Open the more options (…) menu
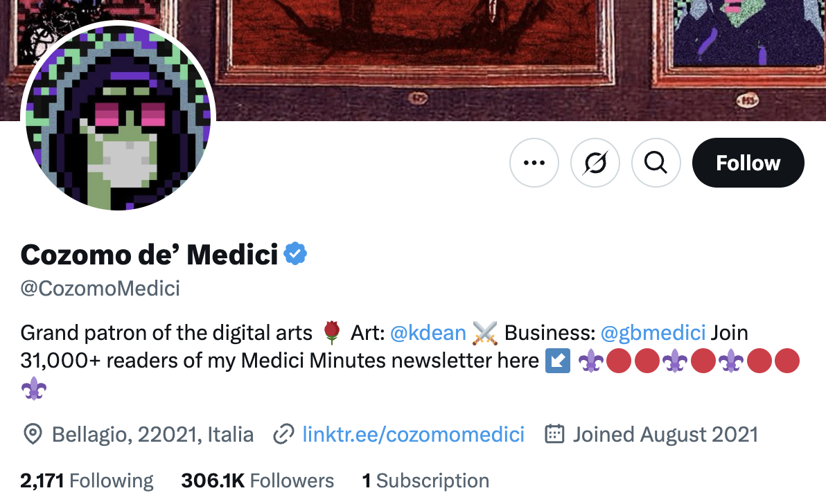 pyautogui.click(x=534, y=163)
